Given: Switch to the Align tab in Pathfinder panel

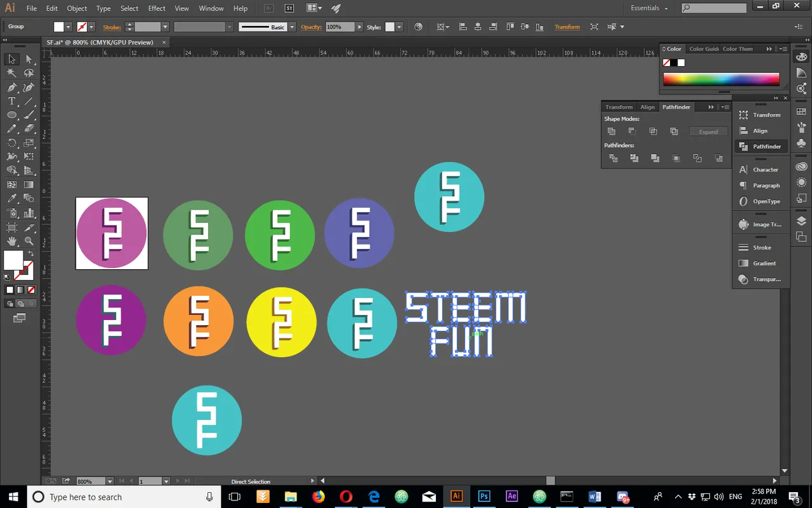Looking at the screenshot, I should tap(647, 107).
